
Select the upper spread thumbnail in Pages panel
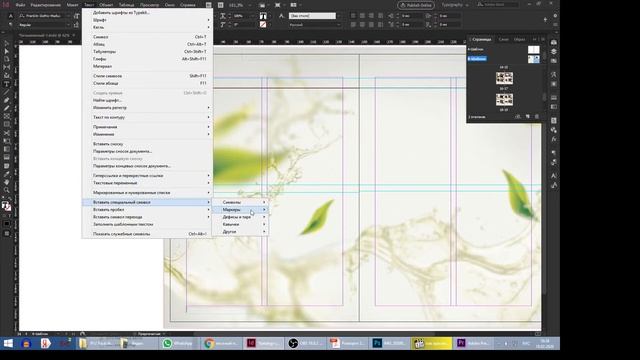point(504,78)
